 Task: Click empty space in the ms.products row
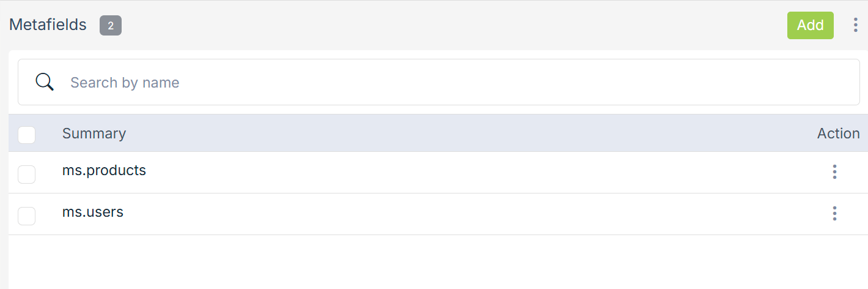458,172
